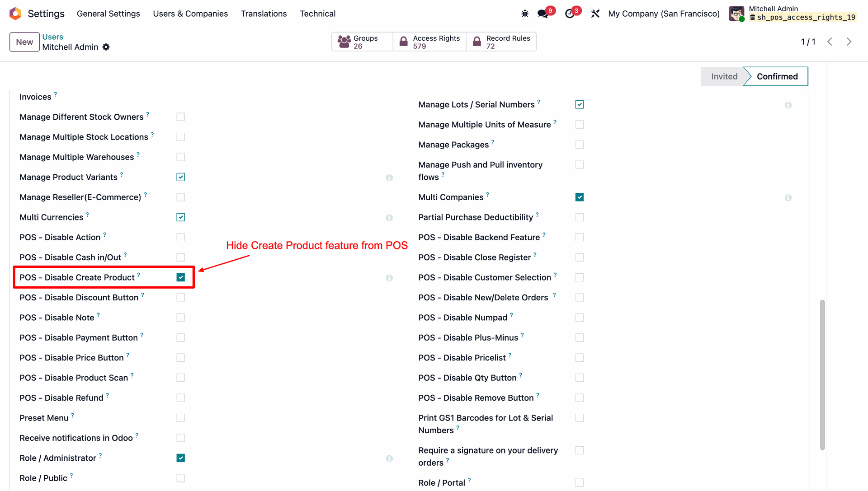Click the New button
Image resolution: width=868 pixels, height=491 pixels.
click(24, 42)
